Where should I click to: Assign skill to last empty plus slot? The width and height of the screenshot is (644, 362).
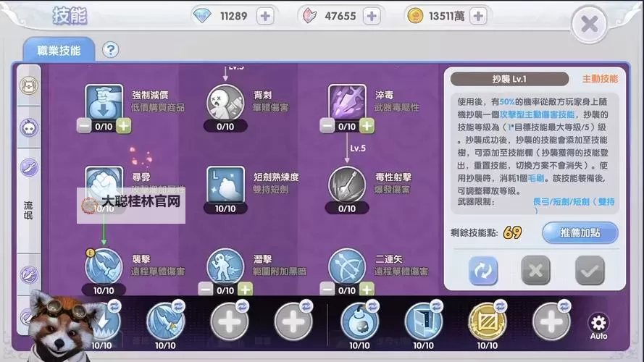pyautogui.click(x=551, y=321)
